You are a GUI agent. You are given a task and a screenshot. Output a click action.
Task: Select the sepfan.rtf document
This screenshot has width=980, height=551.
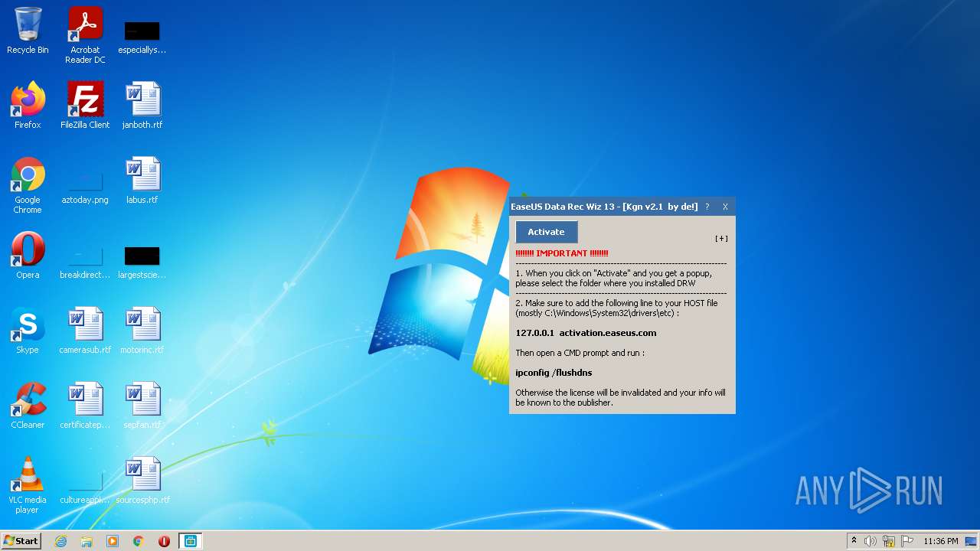click(142, 405)
